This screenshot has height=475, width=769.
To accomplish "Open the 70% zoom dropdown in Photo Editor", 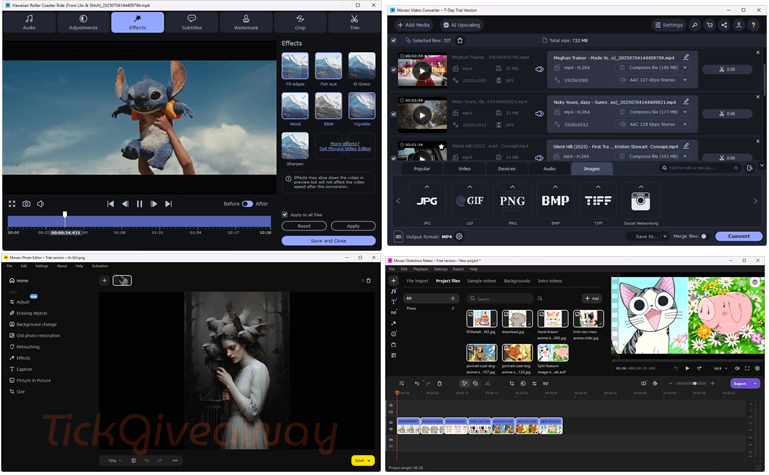I will click(115, 461).
